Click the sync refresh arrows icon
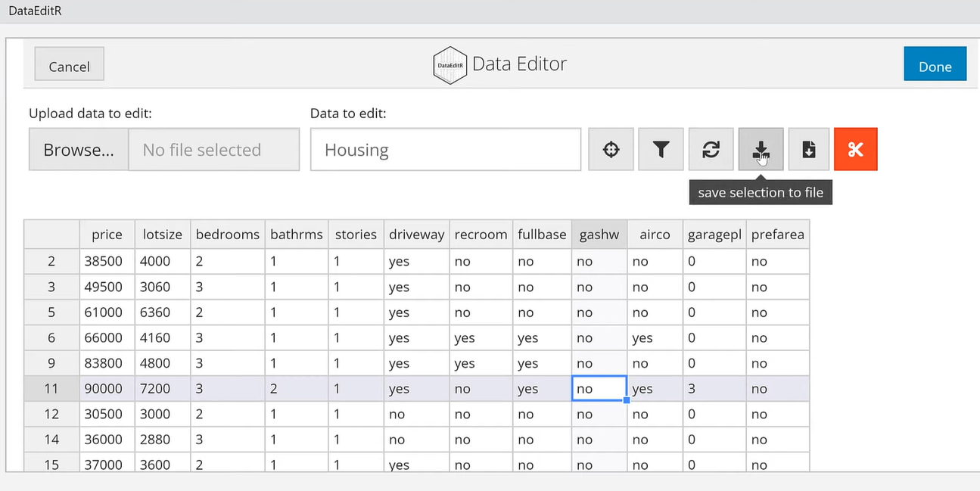 (x=711, y=150)
